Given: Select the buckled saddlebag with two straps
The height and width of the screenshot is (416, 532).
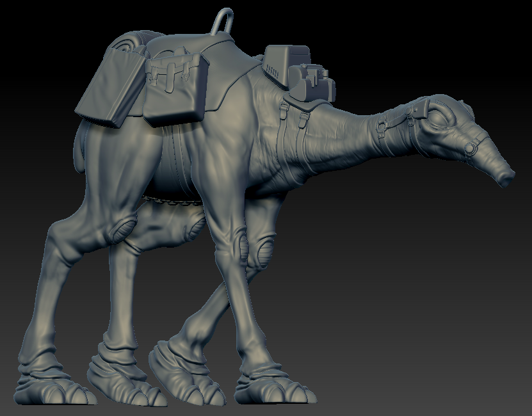Looking at the screenshot, I should click(x=175, y=90).
